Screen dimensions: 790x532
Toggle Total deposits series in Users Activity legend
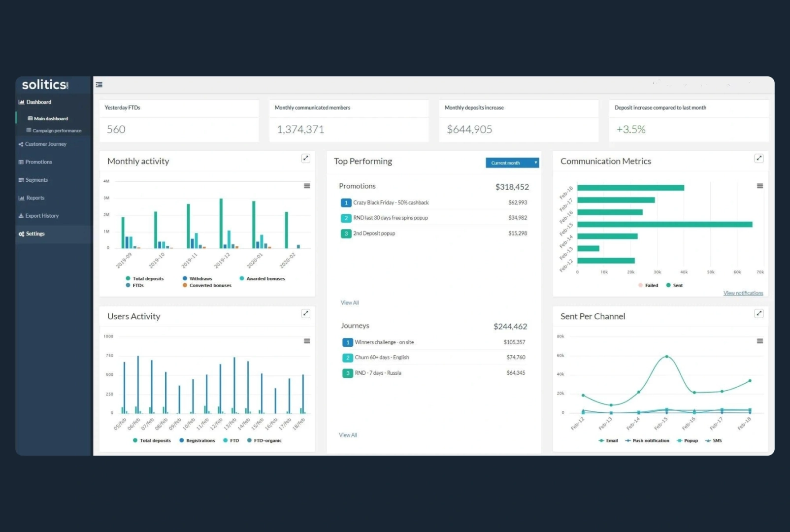[152, 441]
